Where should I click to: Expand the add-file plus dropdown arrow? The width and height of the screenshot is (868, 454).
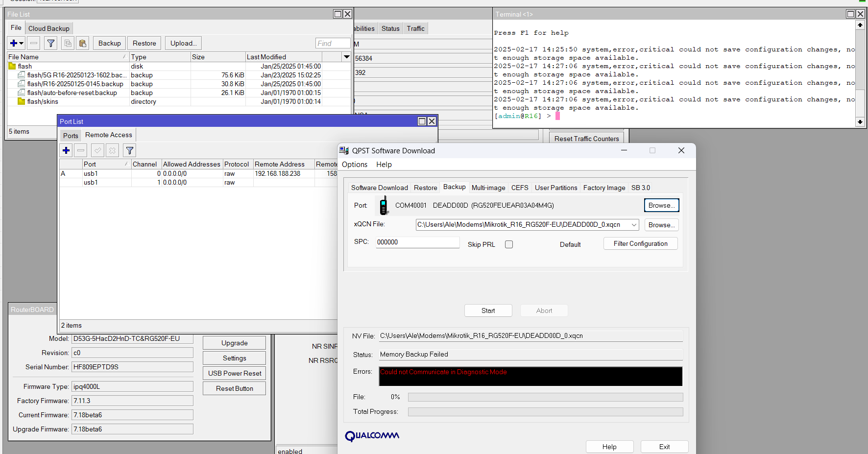(x=21, y=43)
